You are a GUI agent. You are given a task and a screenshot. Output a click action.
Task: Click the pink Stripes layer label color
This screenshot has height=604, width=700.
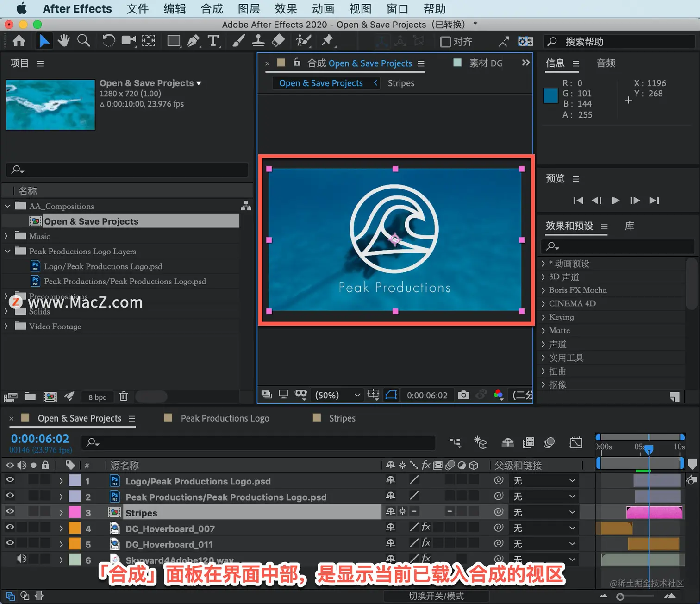(x=75, y=512)
